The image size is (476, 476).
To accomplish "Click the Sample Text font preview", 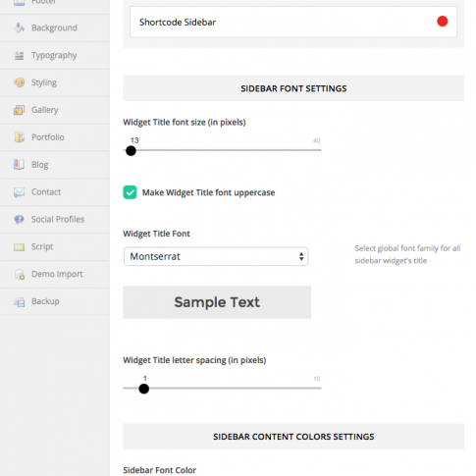I will click(217, 302).
